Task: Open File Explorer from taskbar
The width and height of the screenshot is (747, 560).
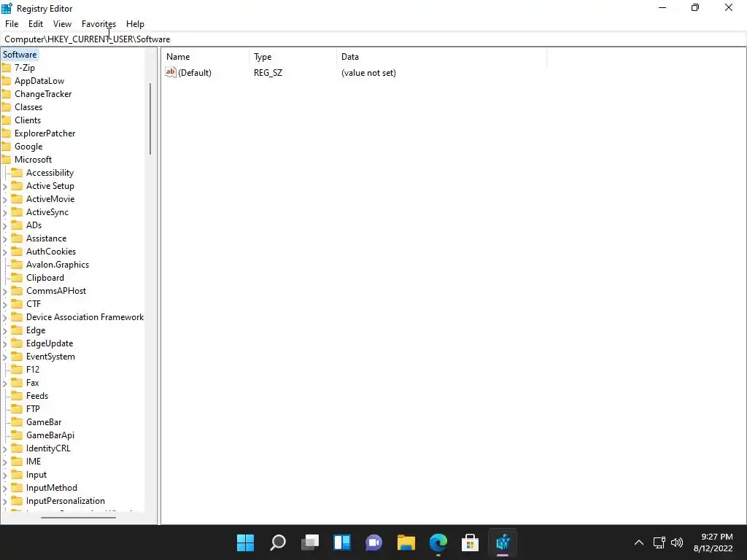Action: (x=406, y=542)
